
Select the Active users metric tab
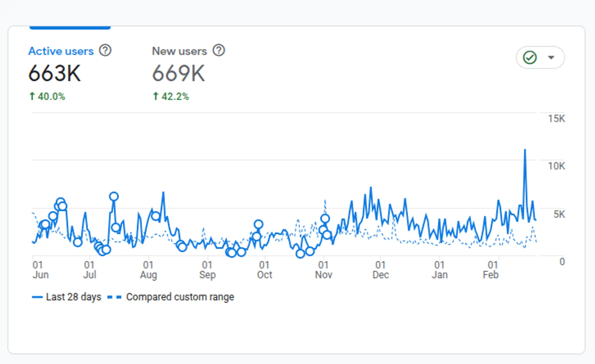[x=61, y=51]
